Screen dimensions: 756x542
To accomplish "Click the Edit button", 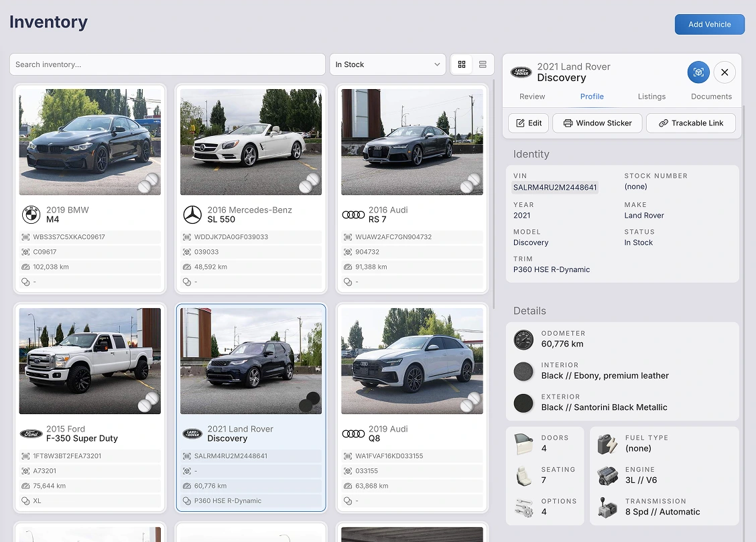I will 528,123.
